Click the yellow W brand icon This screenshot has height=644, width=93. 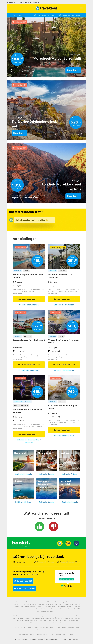coord(68,543)
